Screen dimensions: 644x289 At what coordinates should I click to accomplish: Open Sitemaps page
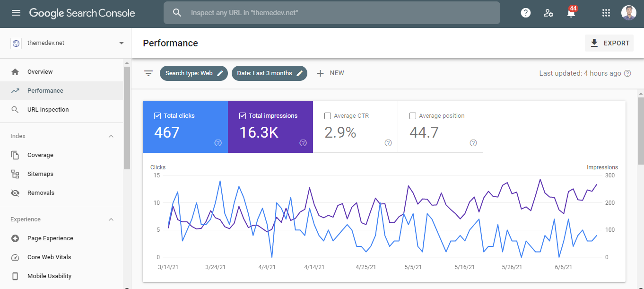click(x=61, y=174)
